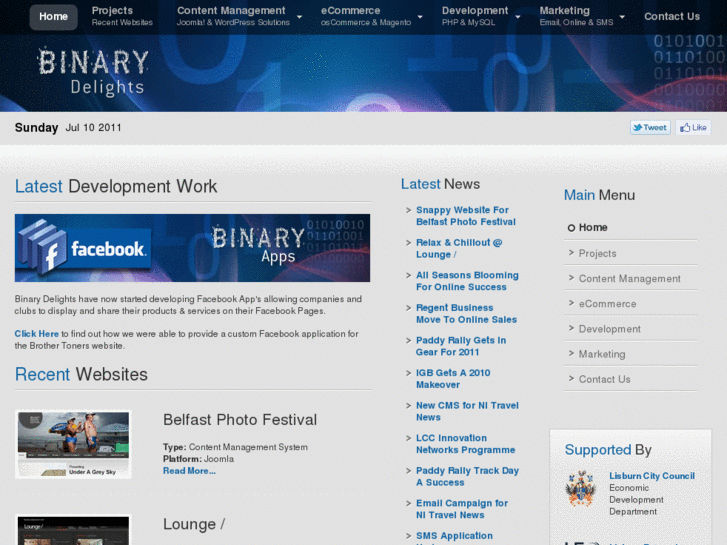This screenshot has width=727, height=545.
Task: Expand Content Management dropdown arrow in top nav
Action: [300, 17]
